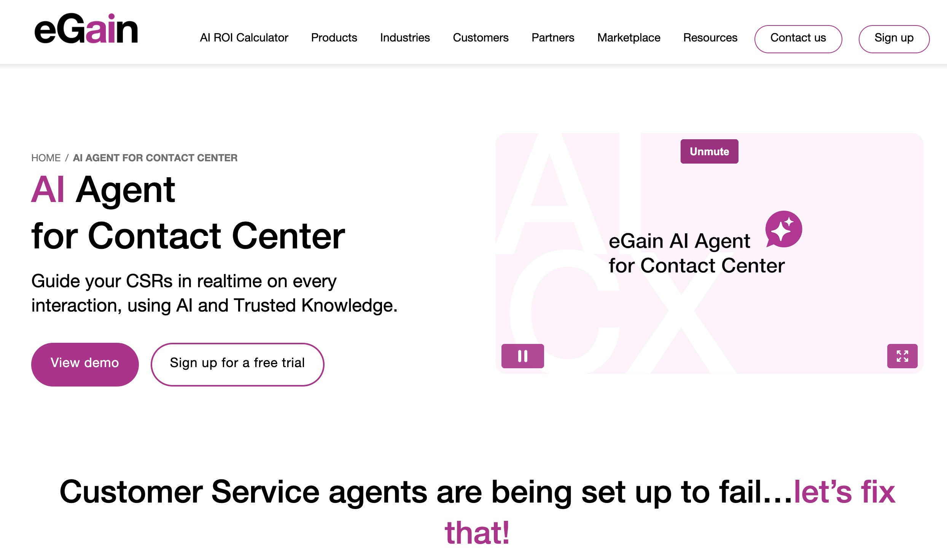Go back via the HOME breadcrumb
Image resolution: width=947 pixels, height=560 pixels.
[46, 157]
